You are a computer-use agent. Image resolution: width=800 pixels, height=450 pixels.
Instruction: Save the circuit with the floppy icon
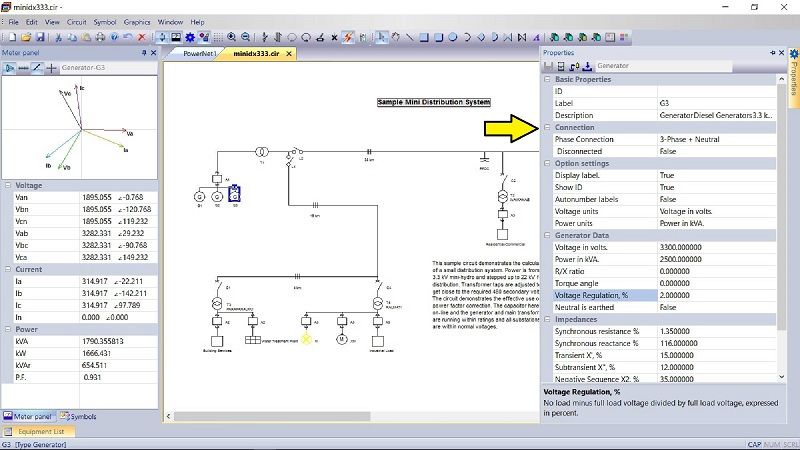point(40,37)
